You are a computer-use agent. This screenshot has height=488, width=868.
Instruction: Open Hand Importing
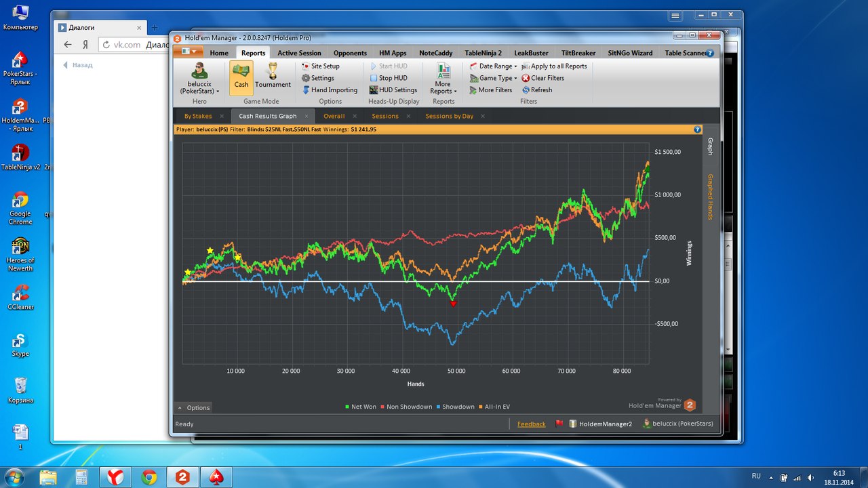[329, 90]
